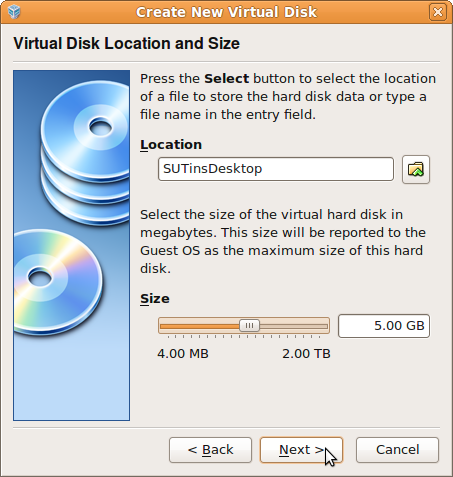The image size is (453, 477).
Task: Cancel the virtual disk wizard
Action: tap(397, 450)
